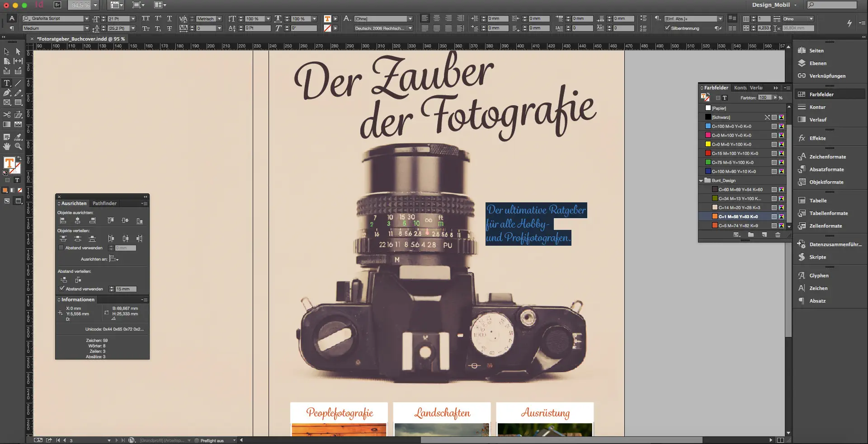Select the Type tool

pos(7,83)
